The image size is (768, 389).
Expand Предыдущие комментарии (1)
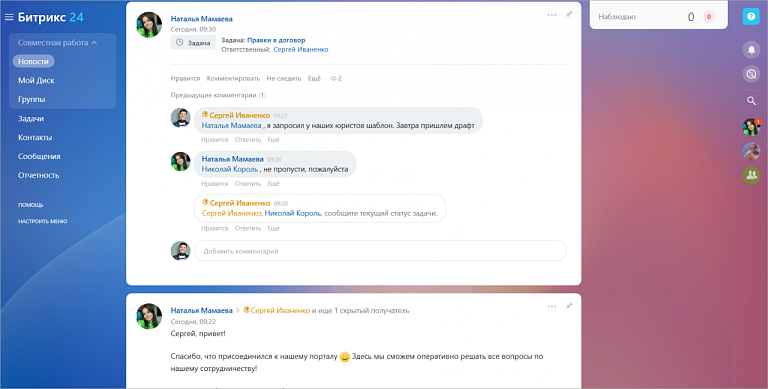pos(218,95)
